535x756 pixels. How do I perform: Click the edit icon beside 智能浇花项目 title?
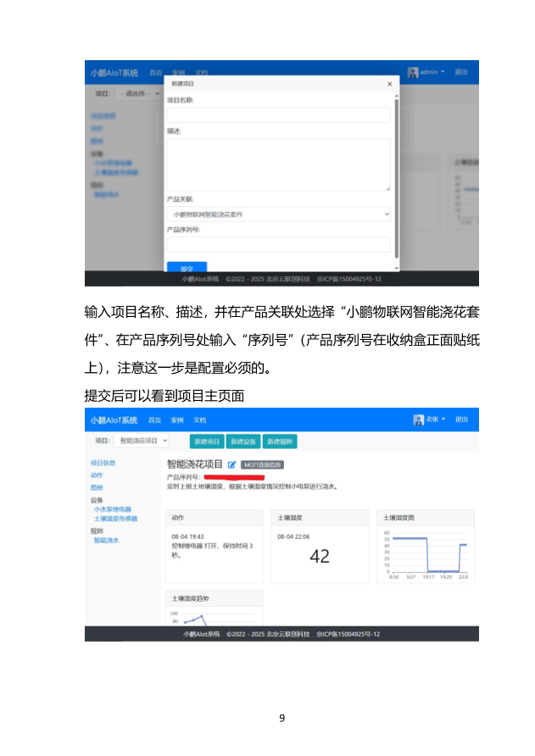231,464
